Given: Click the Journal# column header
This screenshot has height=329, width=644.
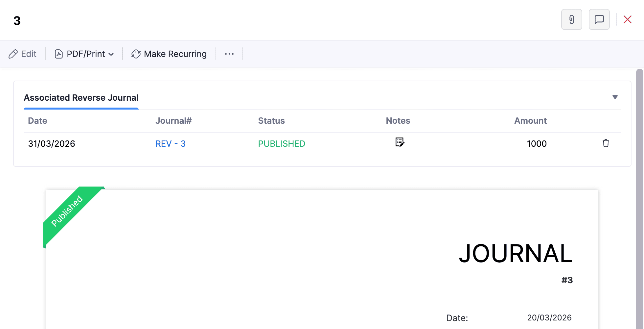Looking at the screenshot, I should coord(173,121).
